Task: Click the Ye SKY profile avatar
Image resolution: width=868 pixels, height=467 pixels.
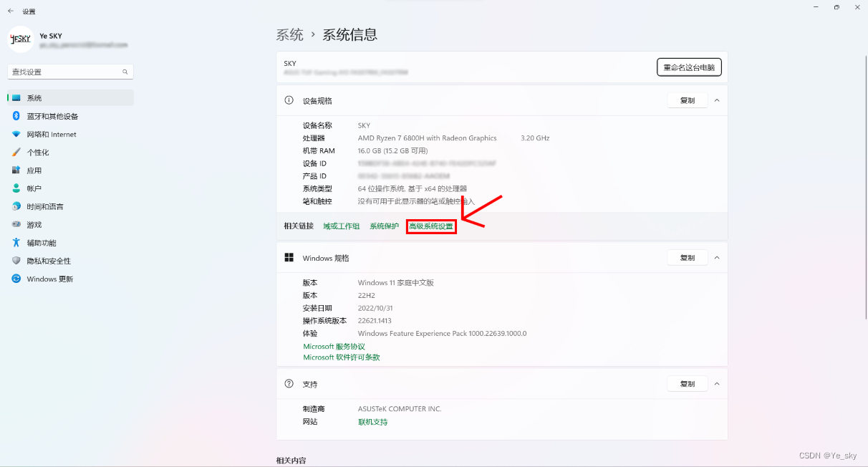Action: point(20,39)
